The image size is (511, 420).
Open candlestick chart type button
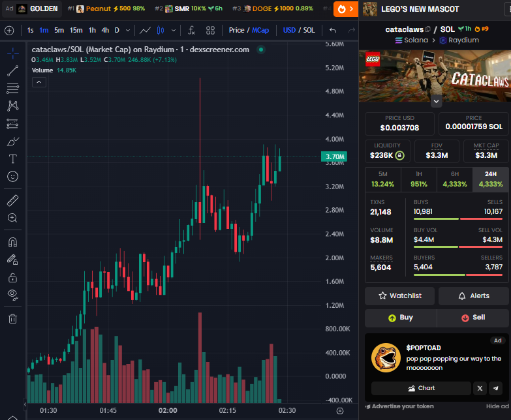tap(161, 30)
